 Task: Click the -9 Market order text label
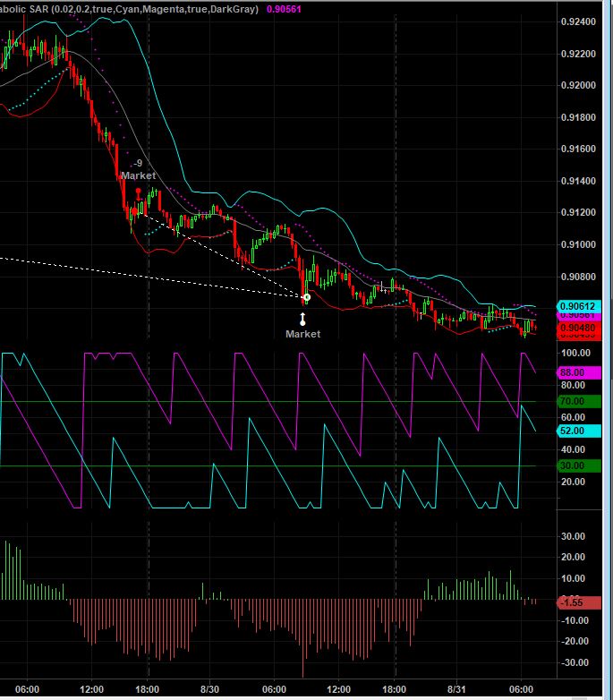pos(138,170)
